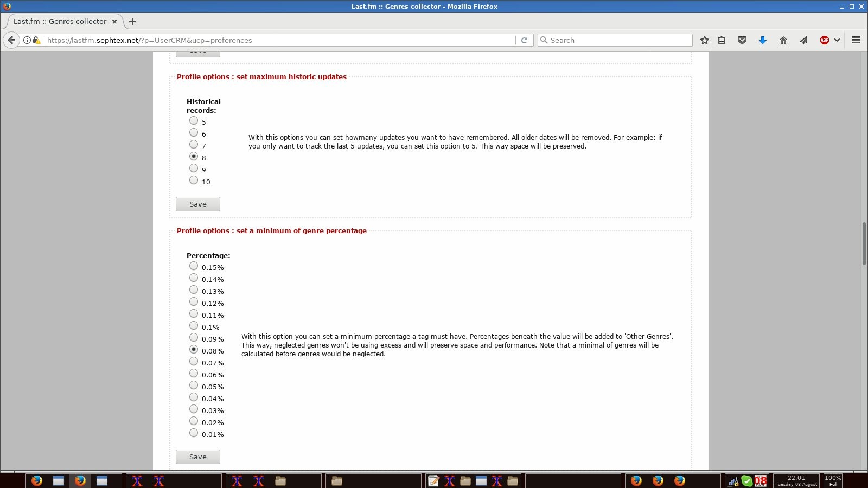This screenshot has width=868, height=488.
Task: Save the historical records setting
Action: click(197, 204)
